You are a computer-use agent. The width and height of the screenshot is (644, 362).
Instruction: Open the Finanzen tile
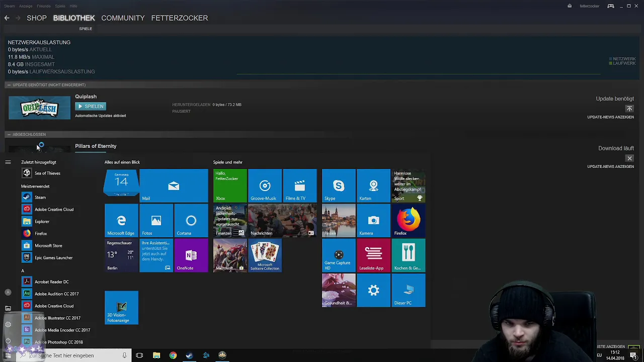click(230, 221)
